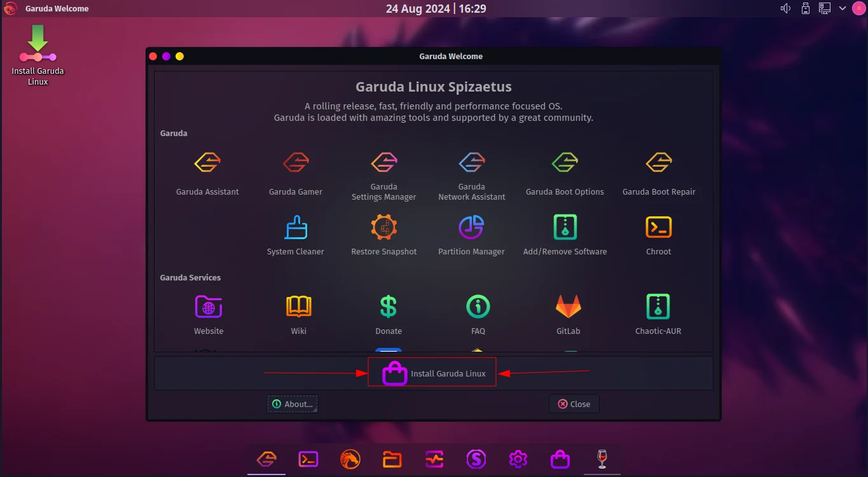Click the red window close dot

pos(153,56)
